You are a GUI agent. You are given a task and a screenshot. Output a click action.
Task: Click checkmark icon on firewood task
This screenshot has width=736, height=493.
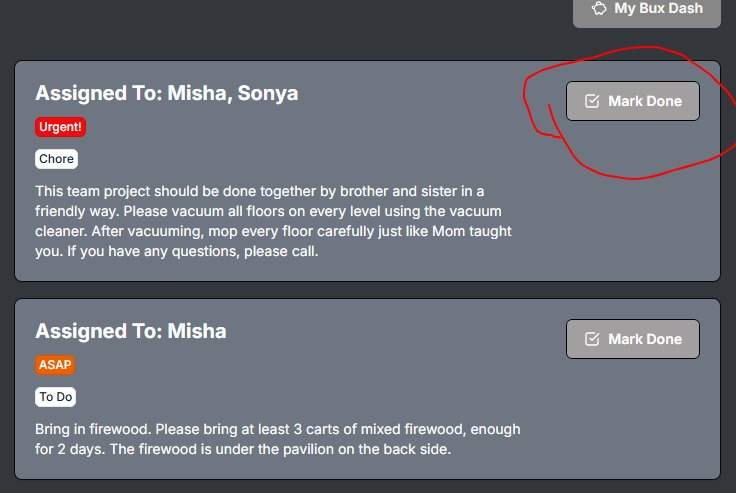click(592, 339)
